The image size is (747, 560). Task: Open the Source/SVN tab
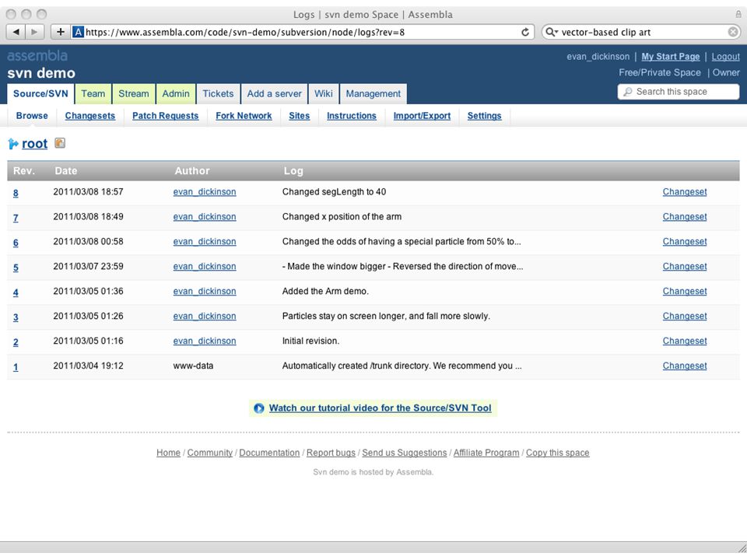(x=40, y=94)
